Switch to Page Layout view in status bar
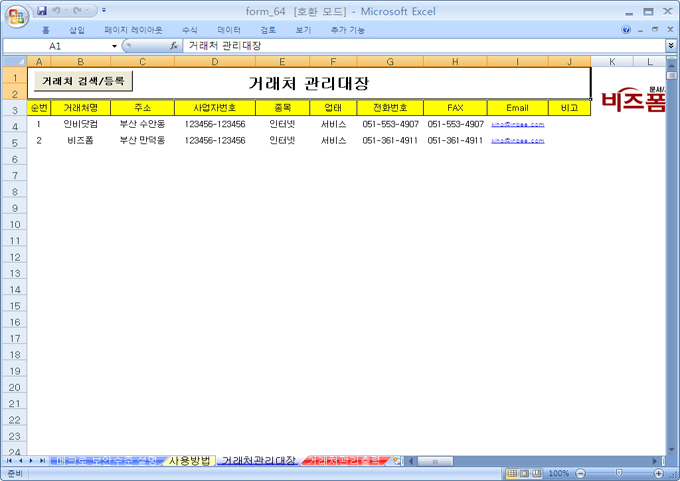The height and width of the screenshot is (481, 680). click(x=526, y=473)
